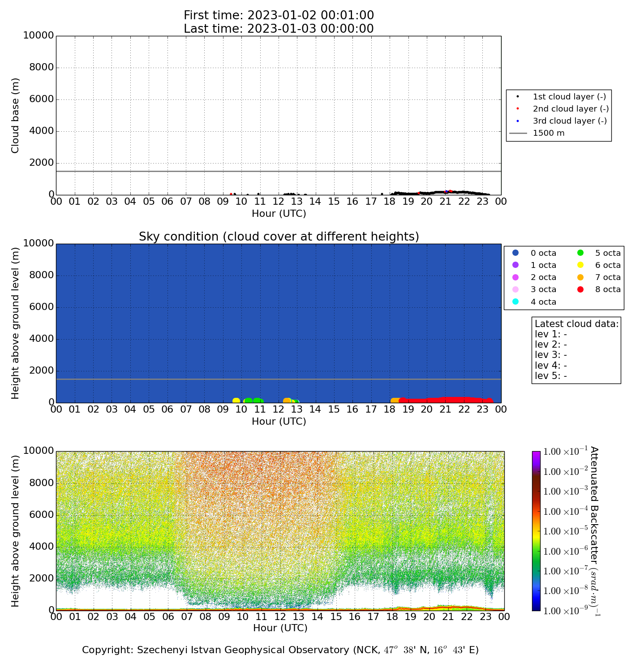627x672 pixels.
Task: Select the cyan 4 octa legend marker
Action: tap(515, 302)
